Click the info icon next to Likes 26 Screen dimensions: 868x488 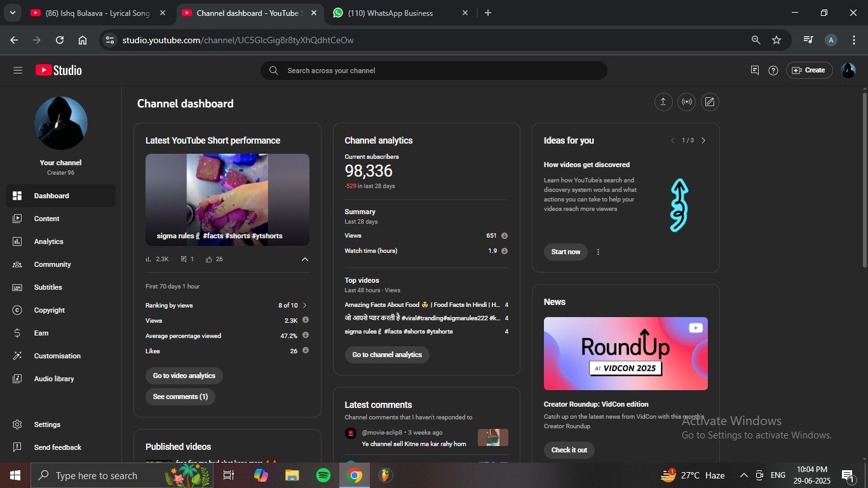click(306, 351)
